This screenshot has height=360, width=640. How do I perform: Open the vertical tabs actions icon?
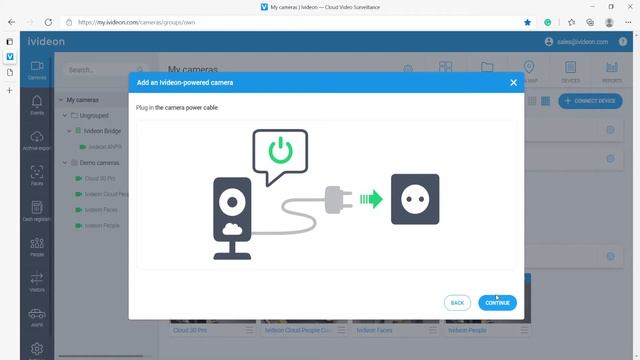10,42
